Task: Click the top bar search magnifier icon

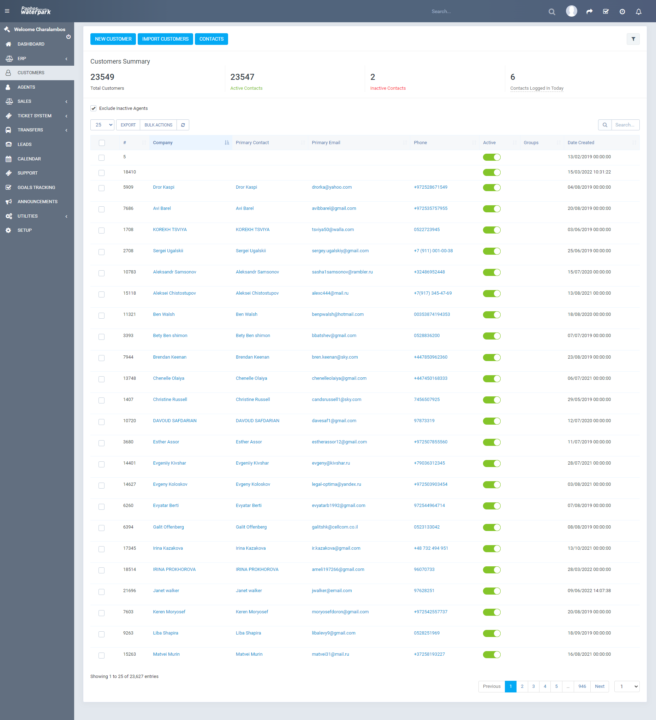Action: tap(552, 12)
